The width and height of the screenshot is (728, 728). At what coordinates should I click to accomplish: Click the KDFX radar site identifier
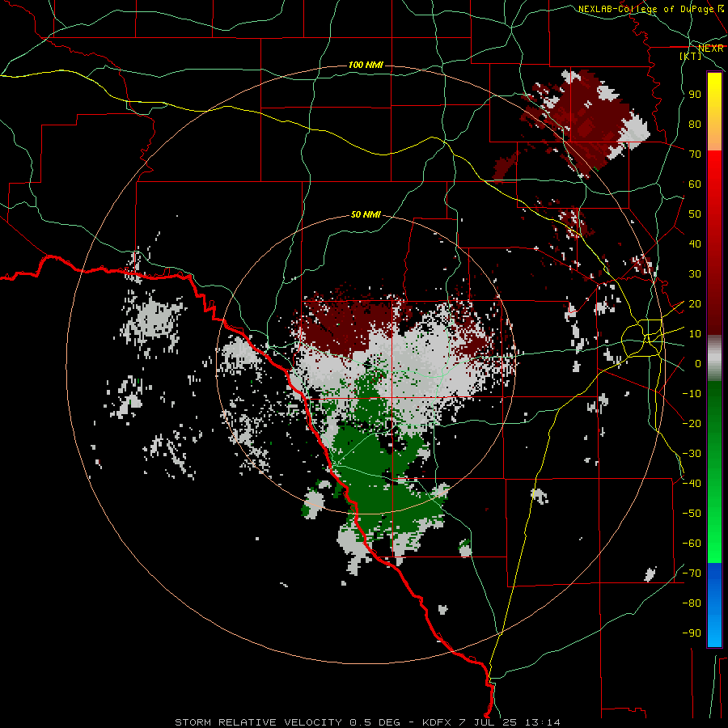438,722
